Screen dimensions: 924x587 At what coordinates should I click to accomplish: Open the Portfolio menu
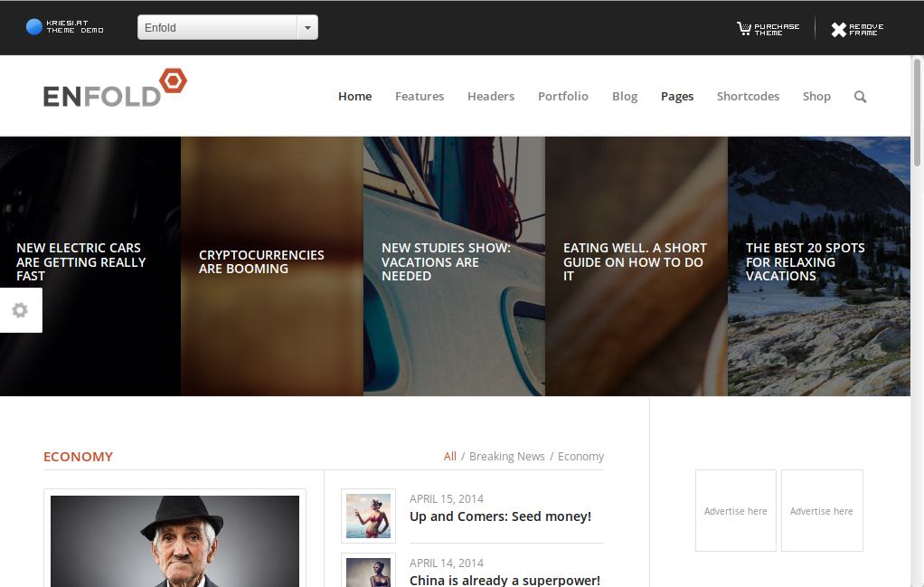[x=562, y=96]
